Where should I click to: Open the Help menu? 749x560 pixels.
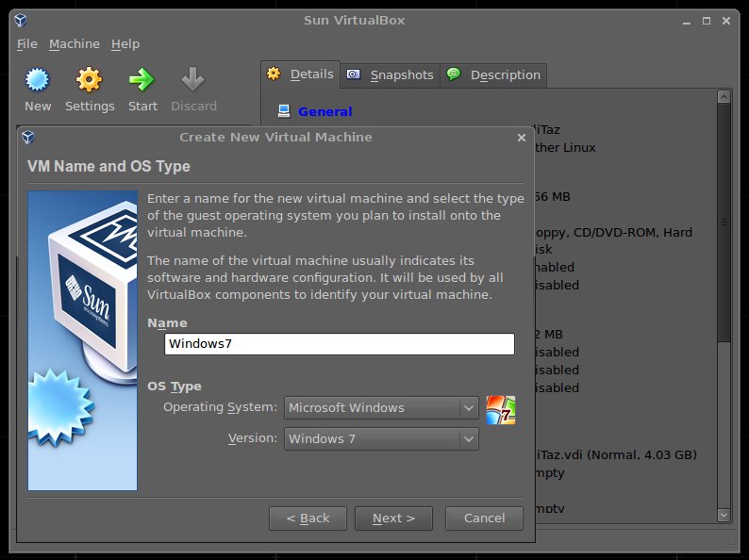tap(125, 44)
